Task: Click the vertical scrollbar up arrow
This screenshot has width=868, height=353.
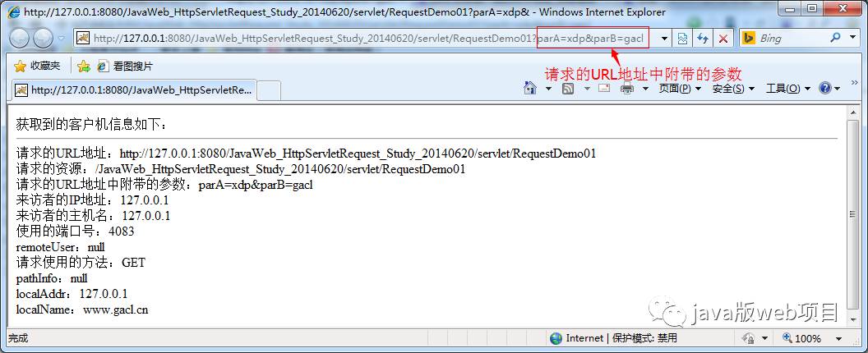Action: tap(853, 114)
